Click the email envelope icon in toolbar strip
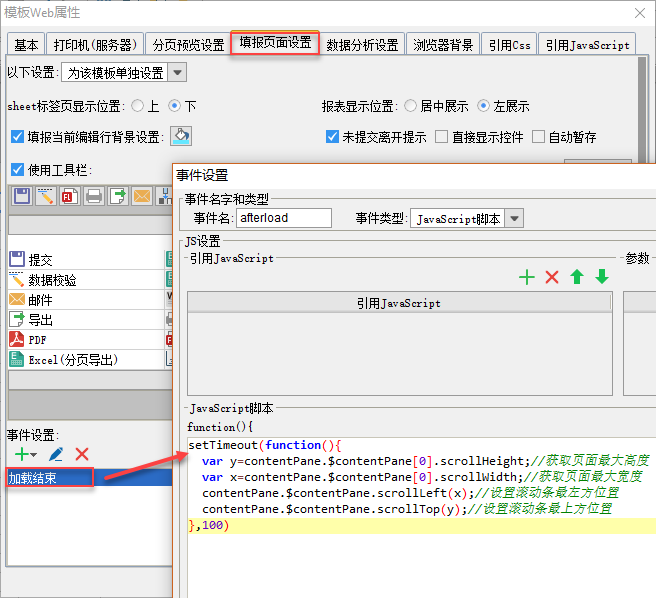 [142, 196]
